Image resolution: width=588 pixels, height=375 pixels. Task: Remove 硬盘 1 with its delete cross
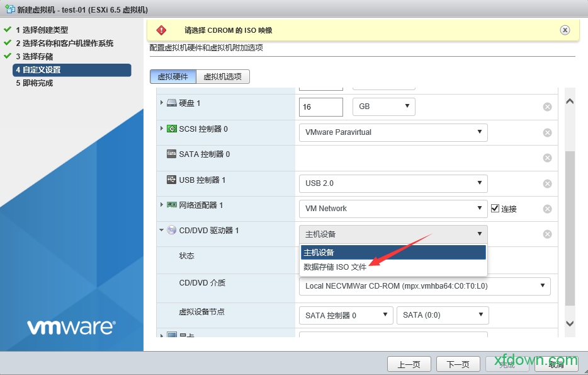tap(547, 107)
